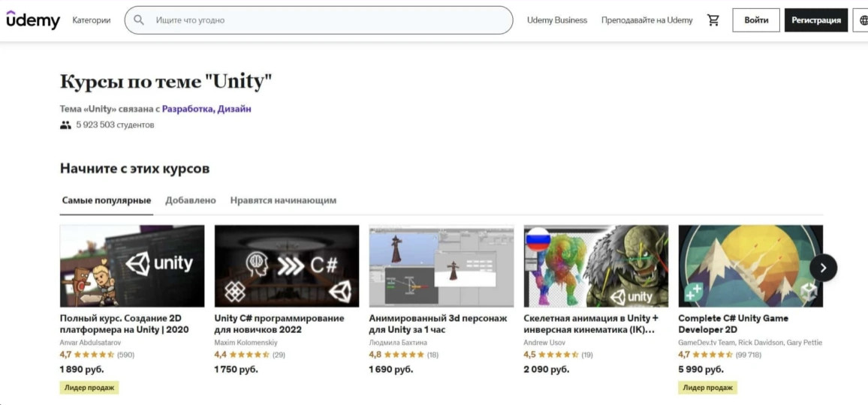Click authors GameDev.tv Team, Rick Davidson

pos(750,343)
